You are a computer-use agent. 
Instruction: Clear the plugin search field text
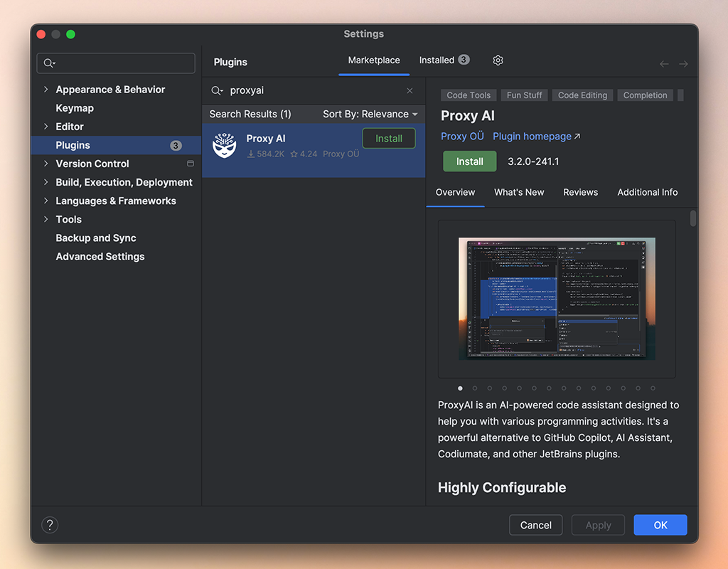409,91
